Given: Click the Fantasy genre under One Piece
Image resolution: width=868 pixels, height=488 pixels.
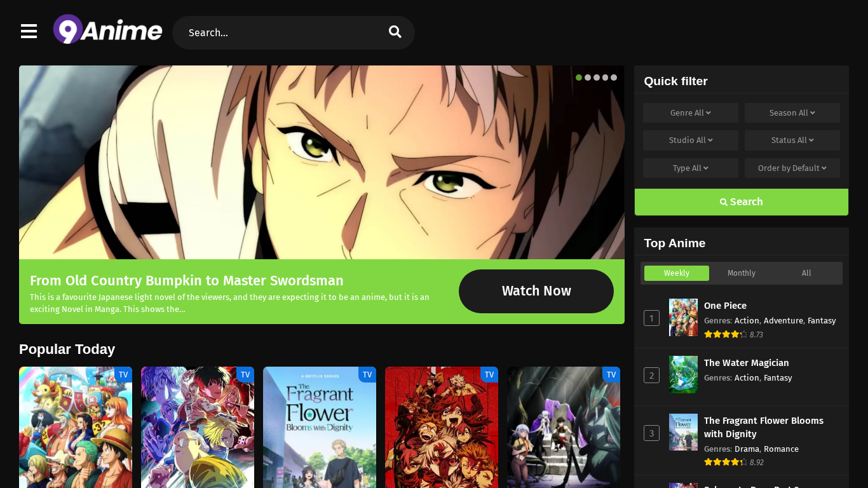Looking at the screenshot, I should [x=822, y=321].
